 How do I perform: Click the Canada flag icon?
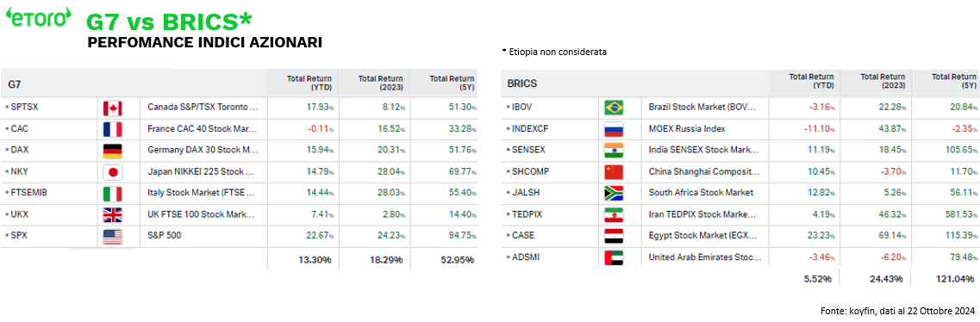pos(113,108)
